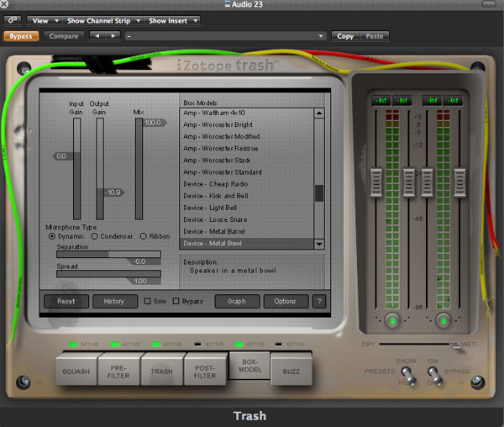Select Device - Light Bell box model

[246, 208]
